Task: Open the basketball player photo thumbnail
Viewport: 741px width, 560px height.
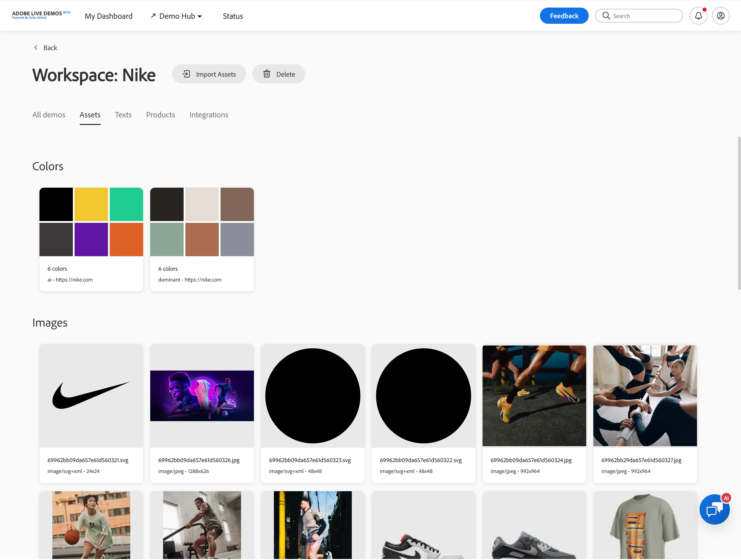Action: pyautogui.click(x=91, y=525)
